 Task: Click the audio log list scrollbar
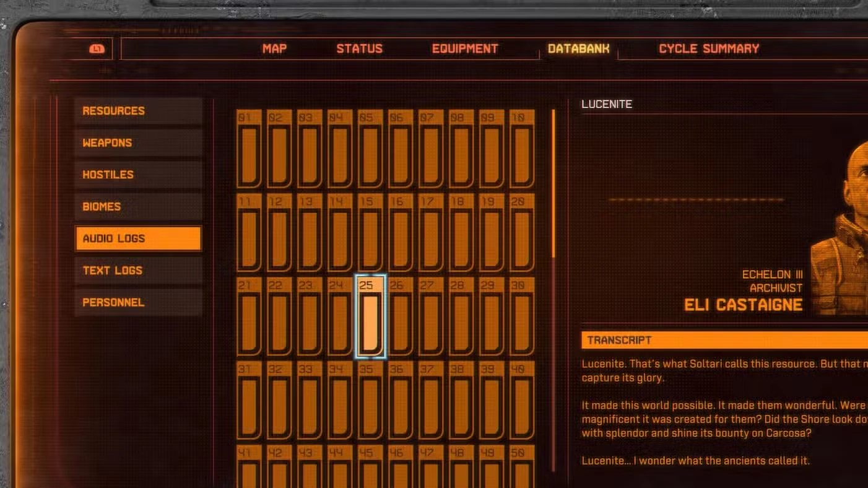pyautogui.click(x=553, y=184)
